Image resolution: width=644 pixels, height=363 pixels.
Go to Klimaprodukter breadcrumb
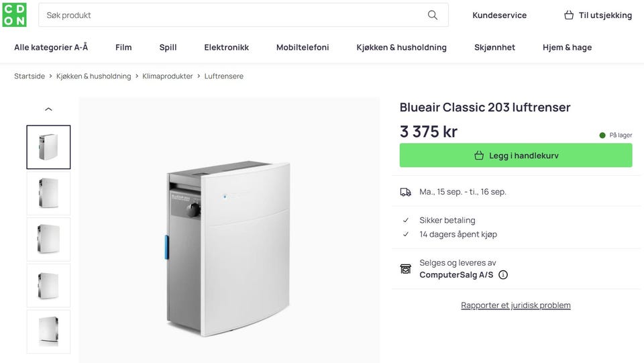pyautogui.click(x=168, y=76)
